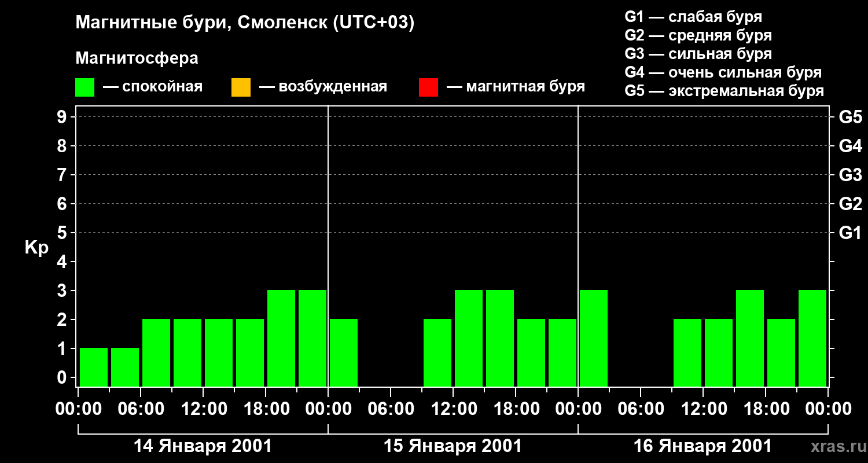Click the 06:00–09:00 bar on 14 January

pyautogui.click(x=156, y=352)
